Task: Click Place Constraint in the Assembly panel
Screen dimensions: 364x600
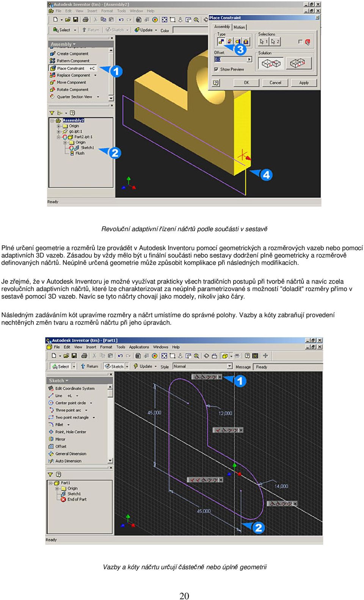Action: click(73, 68)
